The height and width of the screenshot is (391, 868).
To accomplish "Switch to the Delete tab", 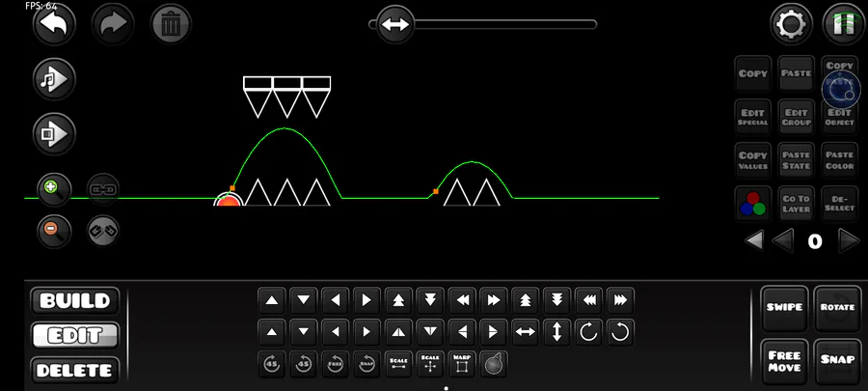I will [74, 370].
